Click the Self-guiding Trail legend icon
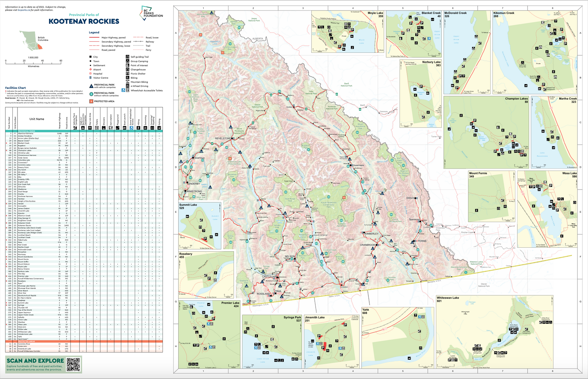 128,57
